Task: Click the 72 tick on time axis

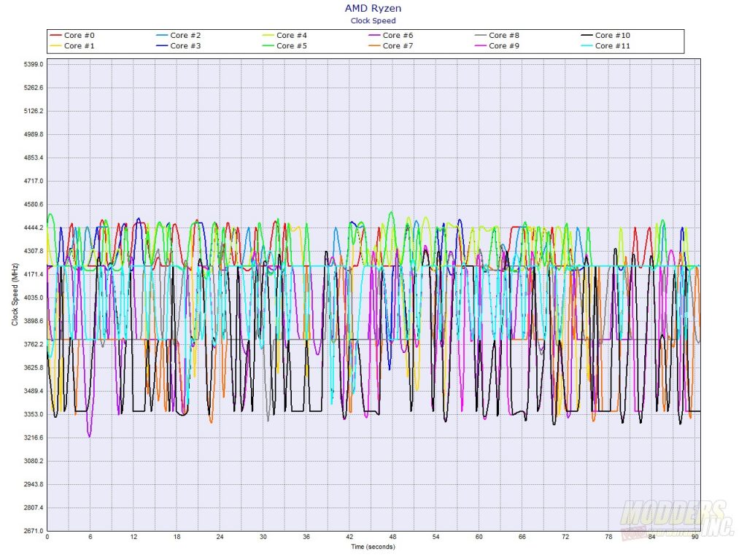Action: click(565, 537)
